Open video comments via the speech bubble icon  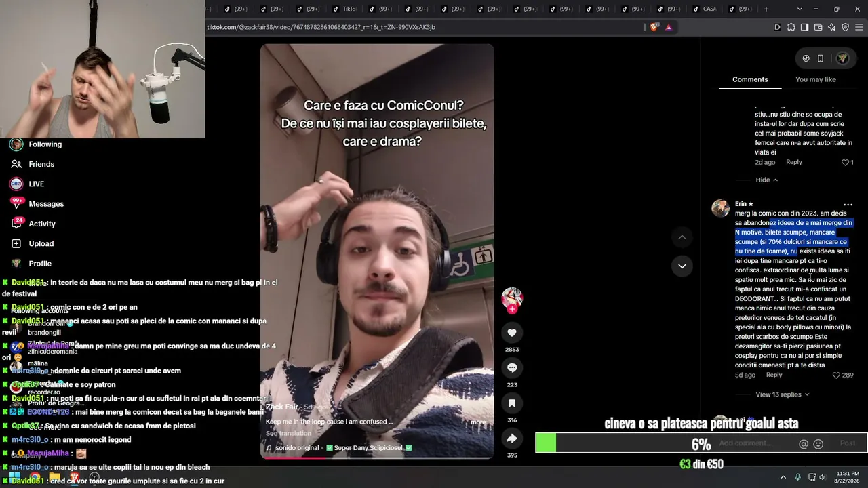pyautogui.click(x=512, y=367)
